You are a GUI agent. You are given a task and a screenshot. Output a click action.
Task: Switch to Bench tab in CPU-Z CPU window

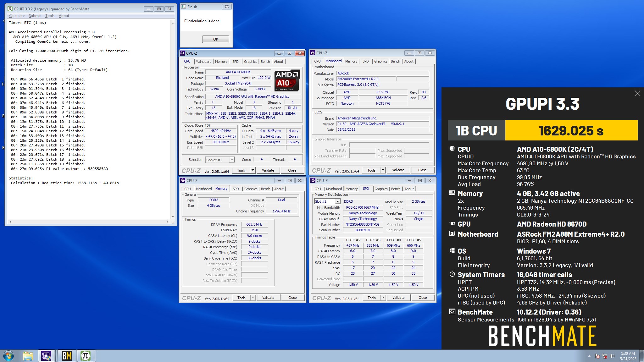[x=265, y=62]
